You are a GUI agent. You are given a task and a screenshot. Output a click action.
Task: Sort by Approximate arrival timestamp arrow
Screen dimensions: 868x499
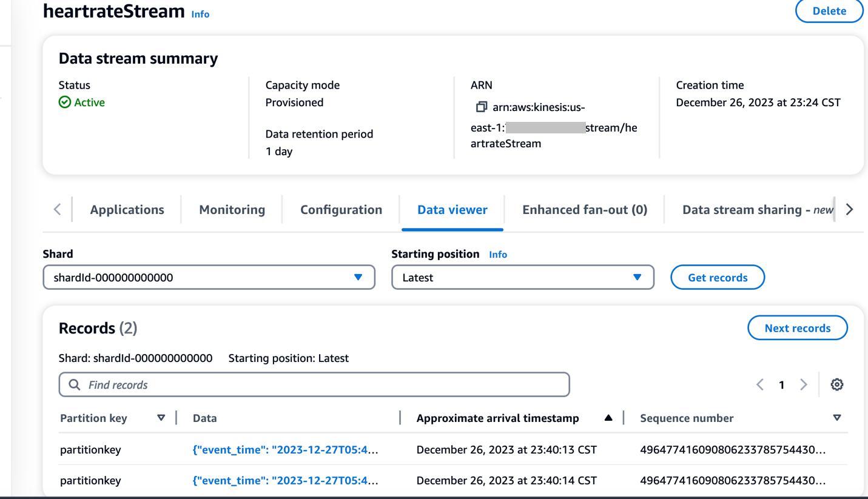[x=608, y=418]
